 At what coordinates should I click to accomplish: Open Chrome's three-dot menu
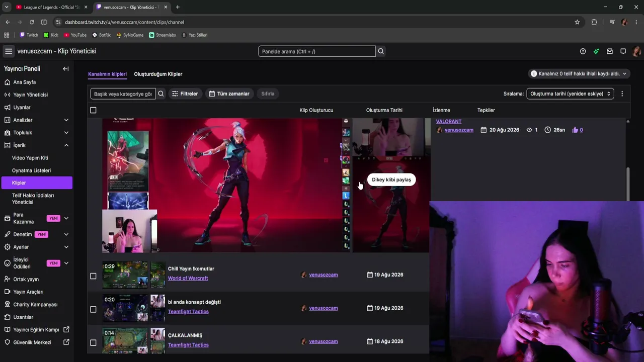click(x=636, y=22)
